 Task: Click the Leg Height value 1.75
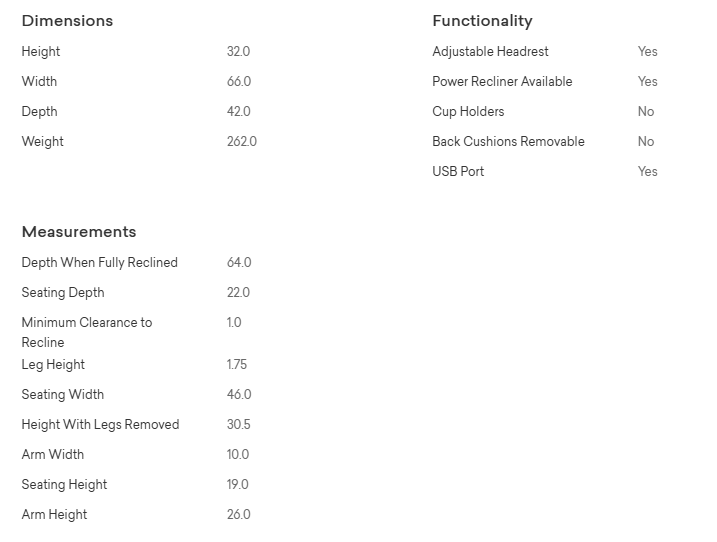point(237,365)
